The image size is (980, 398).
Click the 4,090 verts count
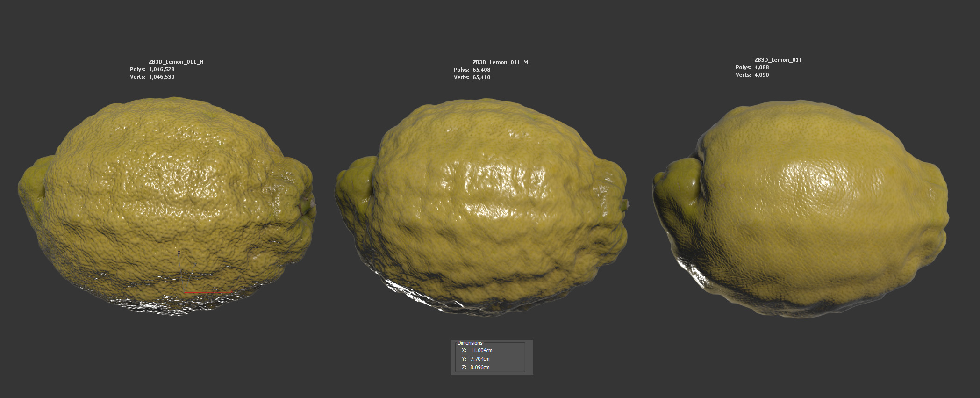click(x=761, y=75)
